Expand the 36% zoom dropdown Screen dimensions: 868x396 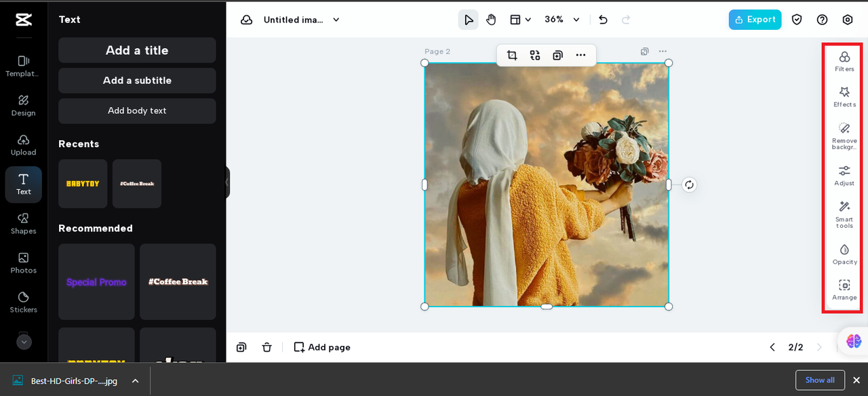562,20
